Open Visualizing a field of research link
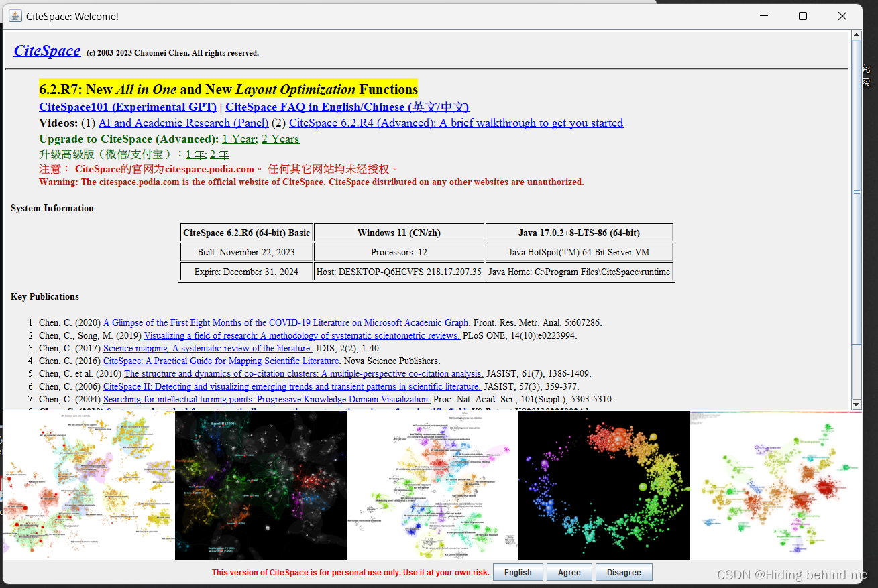 [x=302, y=335]
